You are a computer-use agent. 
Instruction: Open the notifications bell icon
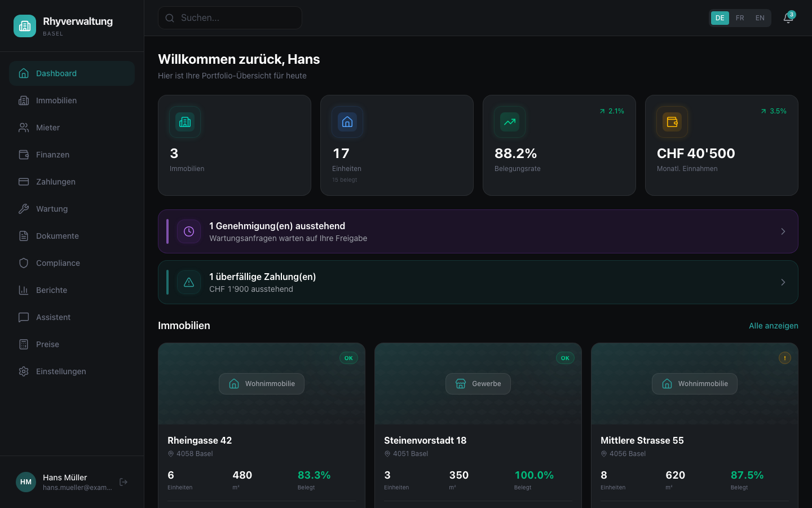pyautogui.click(x=788, y=18)
